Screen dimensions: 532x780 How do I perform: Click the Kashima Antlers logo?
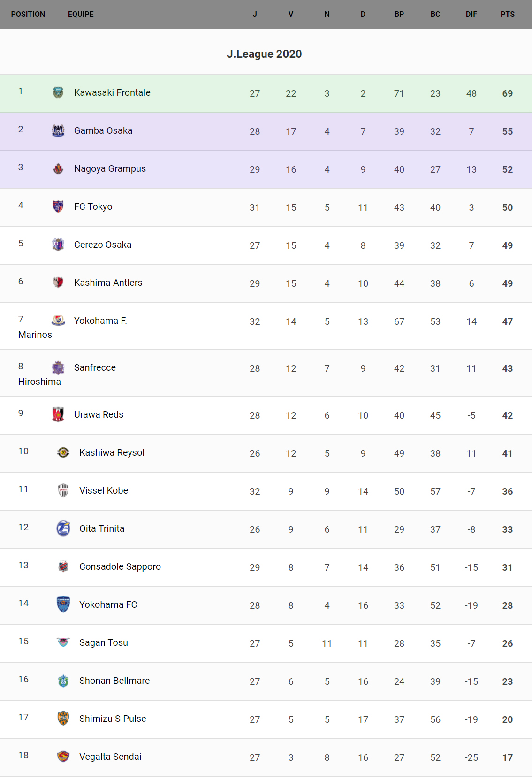point(58,283)
